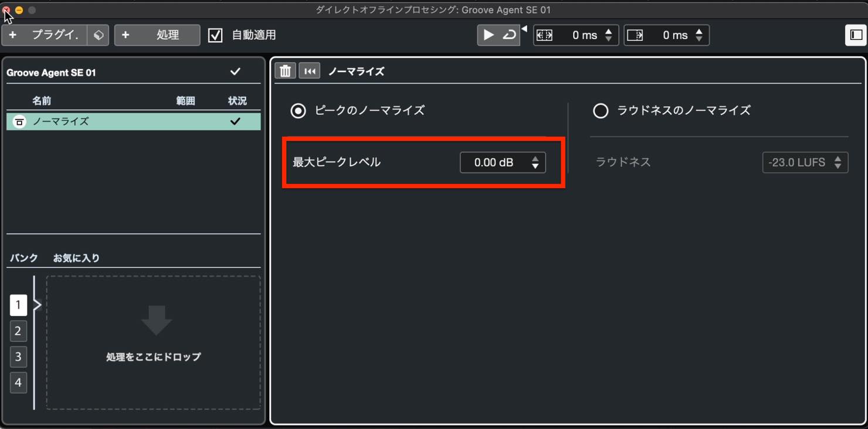
Task: Toggle the left zone panel layout icon
Action: (x=856, y=35)
